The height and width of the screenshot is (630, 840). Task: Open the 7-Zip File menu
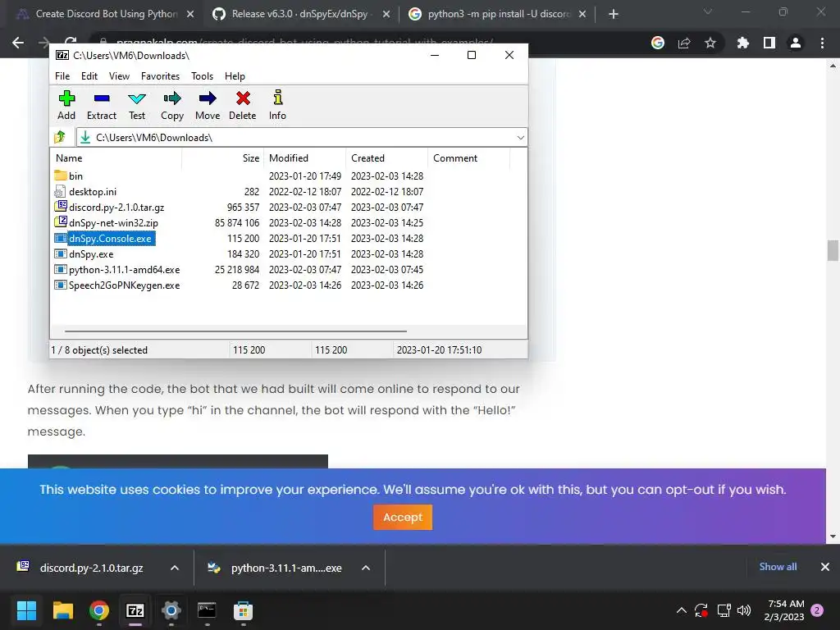62,76
